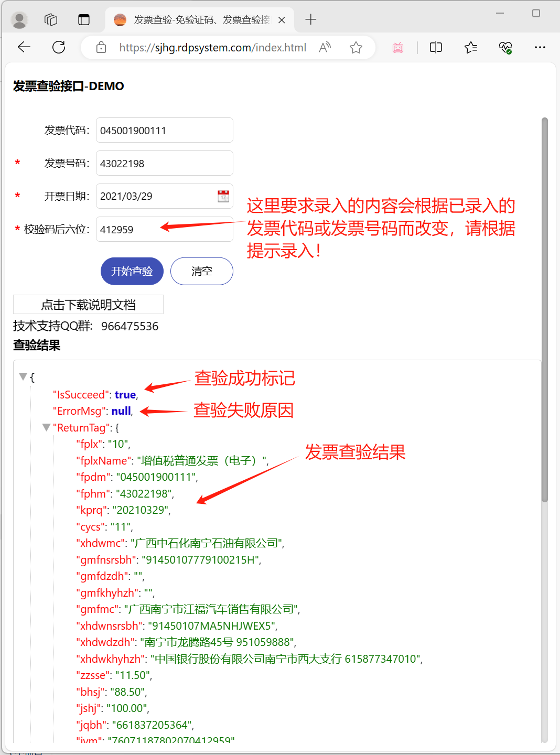This screenshot has width=560, height=755.
Task: Click the "fplx" value "10"
Action: [118, 444]
